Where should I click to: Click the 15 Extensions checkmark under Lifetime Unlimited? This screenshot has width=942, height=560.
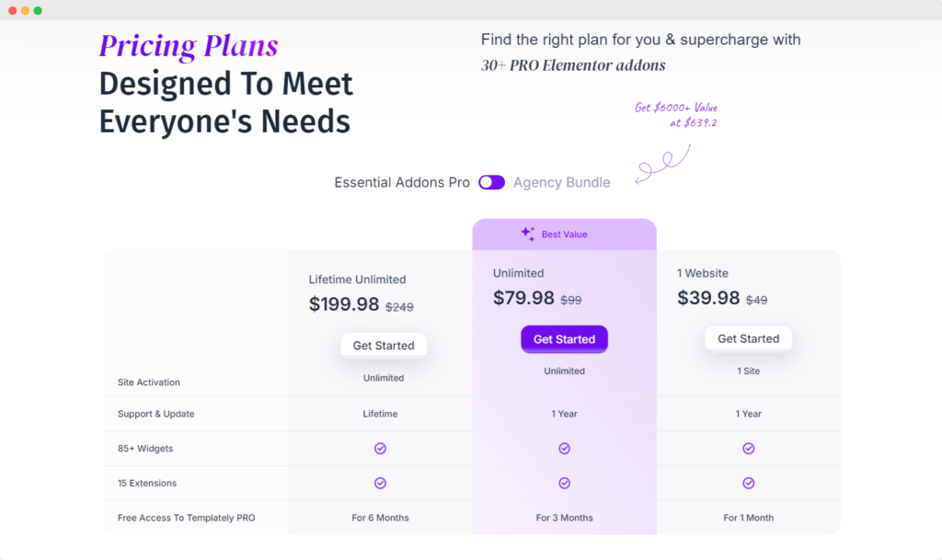380,483
